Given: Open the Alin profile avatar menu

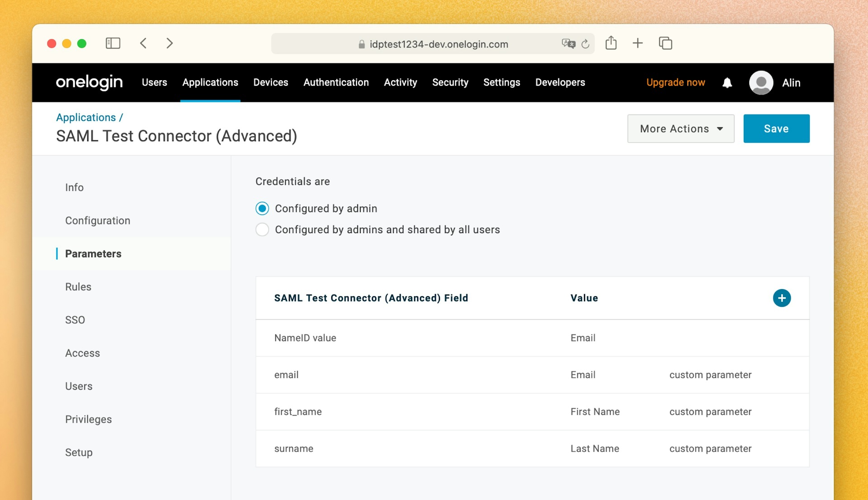Looking at the screenshot, I should point(761,82).
